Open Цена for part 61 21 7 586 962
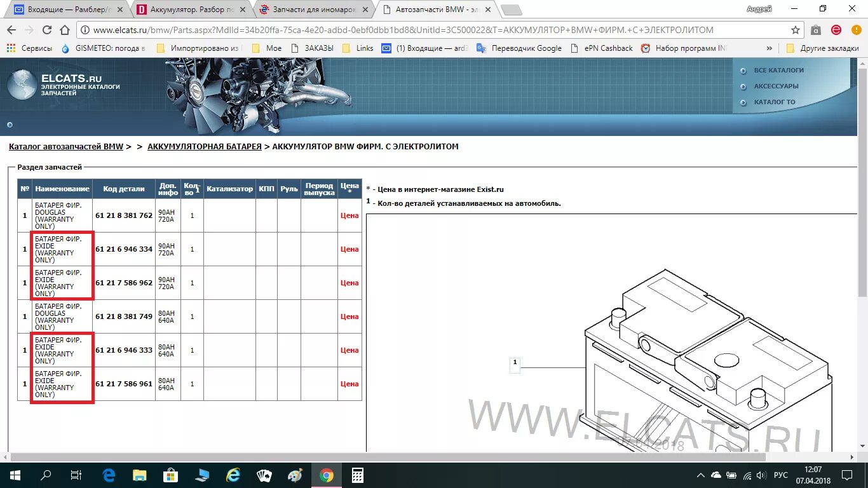 [349, 283]
